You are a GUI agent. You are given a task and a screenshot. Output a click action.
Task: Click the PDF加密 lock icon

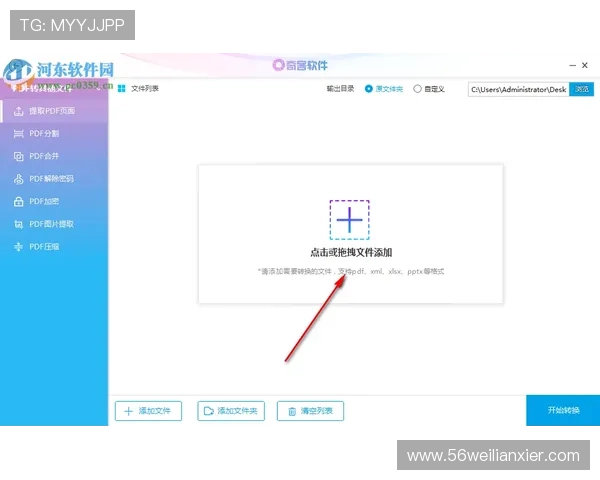click(x=19, y=201)
